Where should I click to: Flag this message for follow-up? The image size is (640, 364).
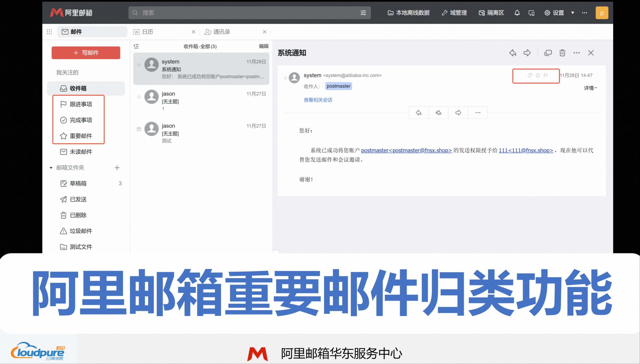point(546,75)
